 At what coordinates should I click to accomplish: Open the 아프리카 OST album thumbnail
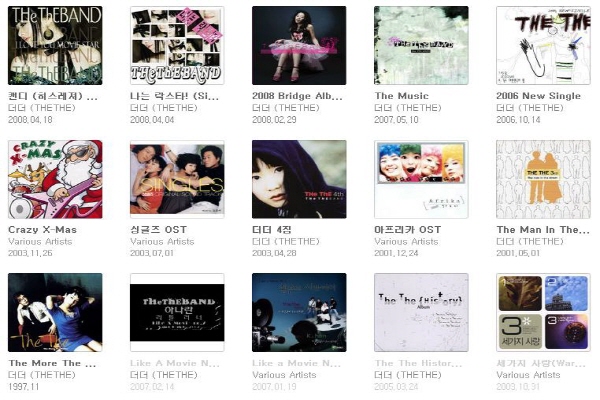click(x=421, y=179)
